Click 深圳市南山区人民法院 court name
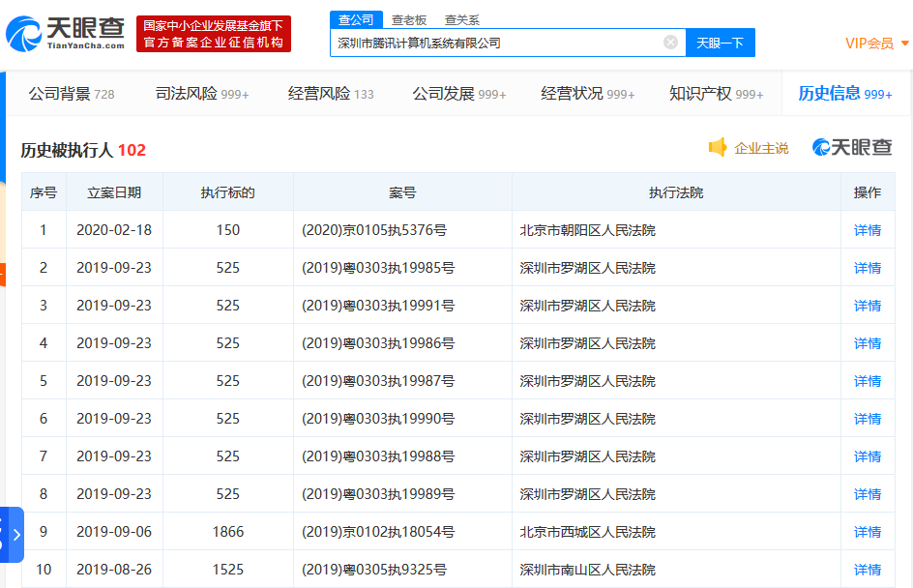This screenshot has width=913, height=588. tap(587, 570)
